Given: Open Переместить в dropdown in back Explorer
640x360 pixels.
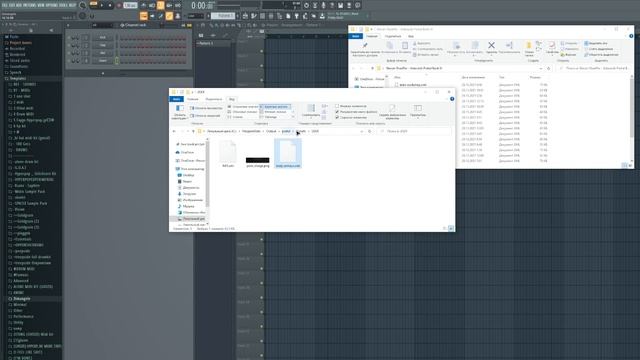Looking at the screenshot, I should pos(456,49).
